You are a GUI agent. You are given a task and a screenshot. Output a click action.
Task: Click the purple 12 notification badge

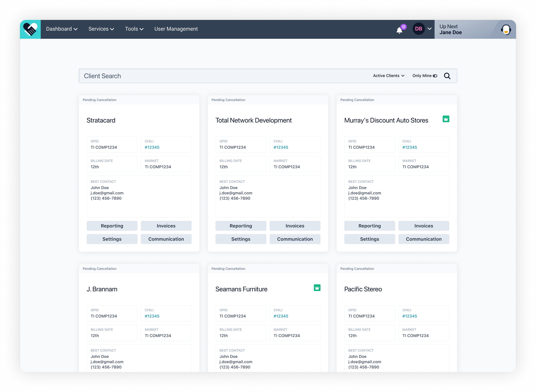pos(404,27)
